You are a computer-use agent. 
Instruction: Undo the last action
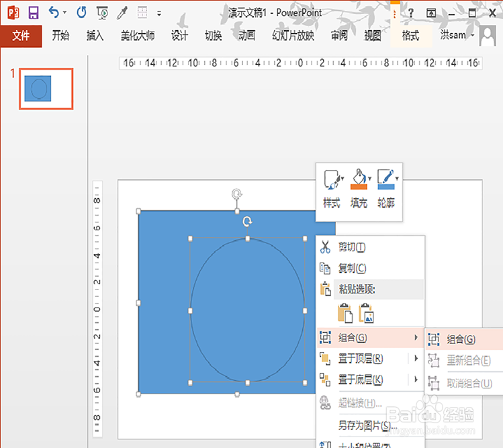click(x=54, y=13)
